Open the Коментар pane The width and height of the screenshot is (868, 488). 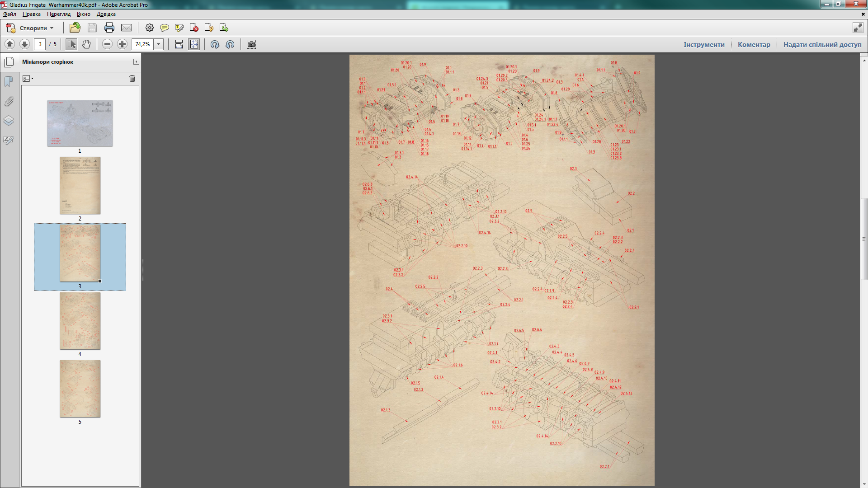[754, 44]
